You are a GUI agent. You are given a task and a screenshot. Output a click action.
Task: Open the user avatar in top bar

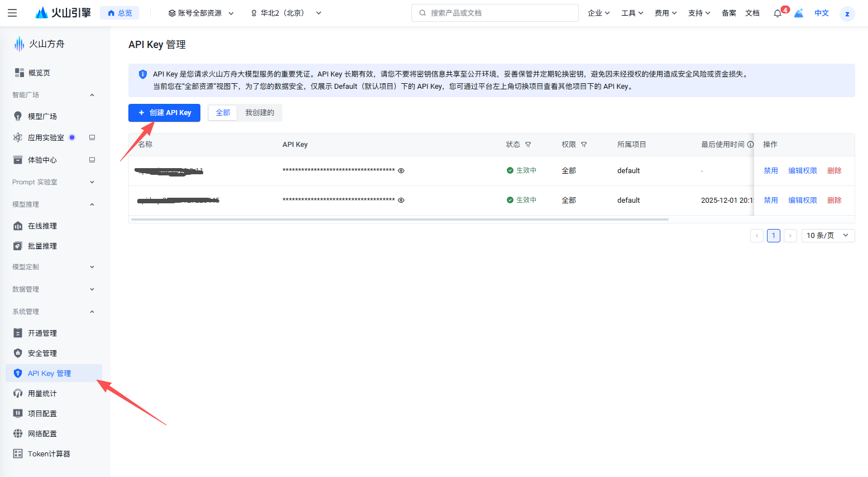[x=847, y=14]
